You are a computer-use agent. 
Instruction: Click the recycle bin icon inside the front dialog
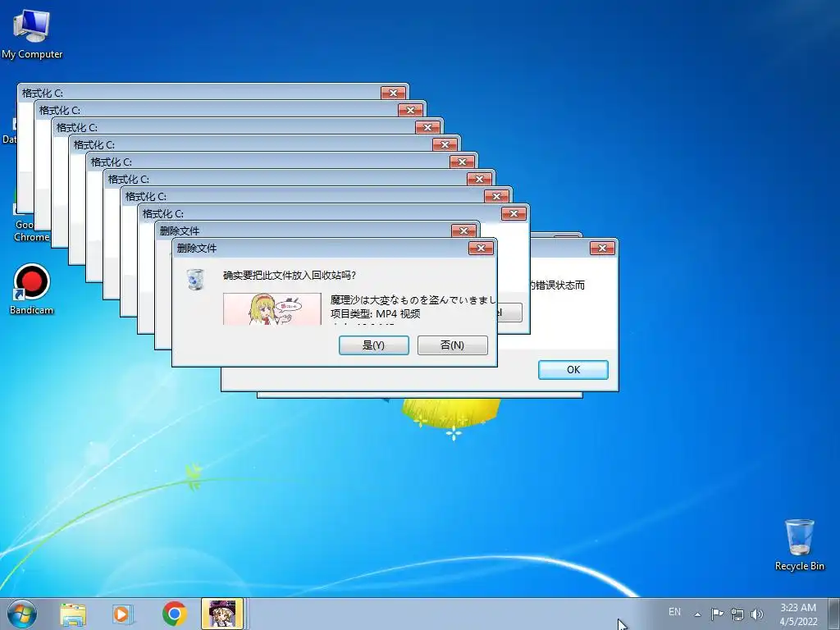pyautogui.click(x=195, y=279)
